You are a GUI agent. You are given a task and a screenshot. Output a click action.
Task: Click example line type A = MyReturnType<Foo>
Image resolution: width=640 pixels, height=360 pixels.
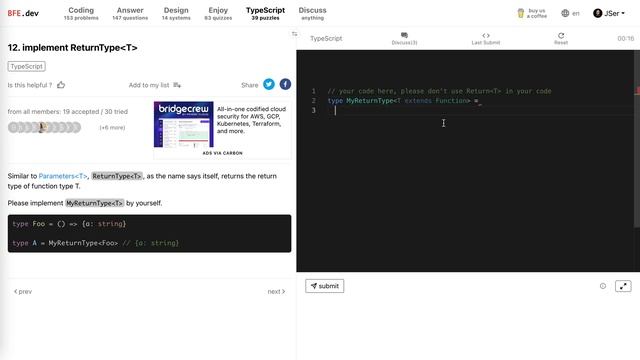click(96, 243)
